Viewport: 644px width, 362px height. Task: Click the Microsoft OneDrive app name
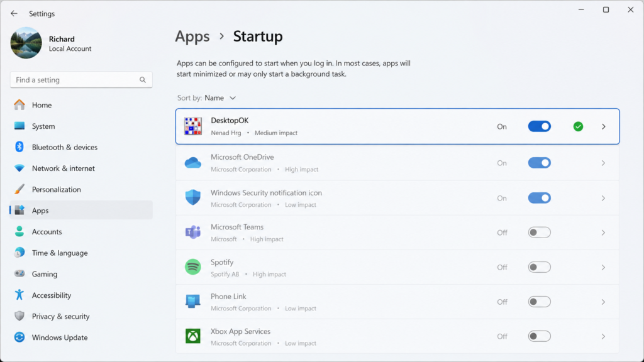coord(242,157)
